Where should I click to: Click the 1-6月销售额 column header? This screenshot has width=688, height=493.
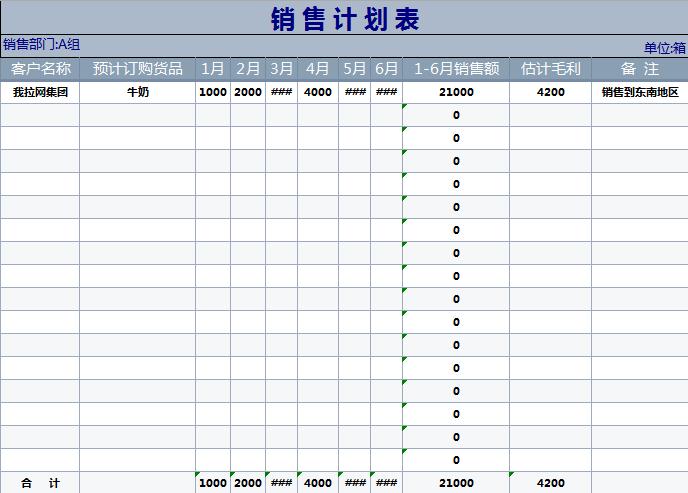coord(456,69)
